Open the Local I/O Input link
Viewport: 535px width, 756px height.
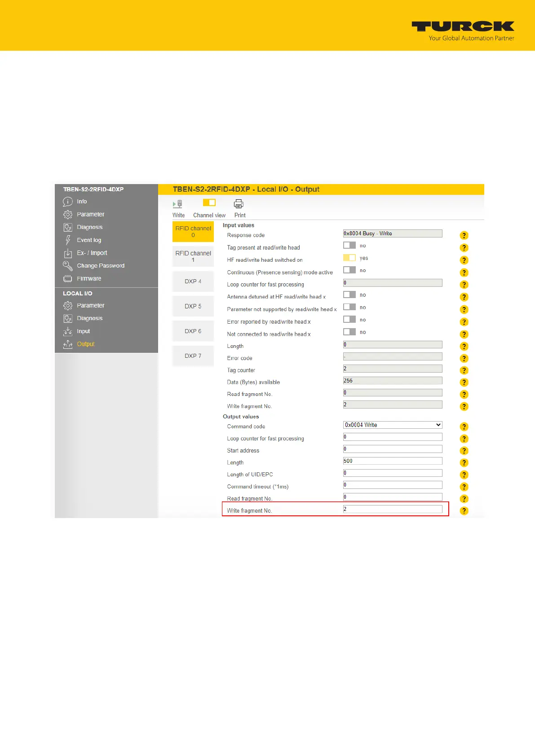pos(83,331)
